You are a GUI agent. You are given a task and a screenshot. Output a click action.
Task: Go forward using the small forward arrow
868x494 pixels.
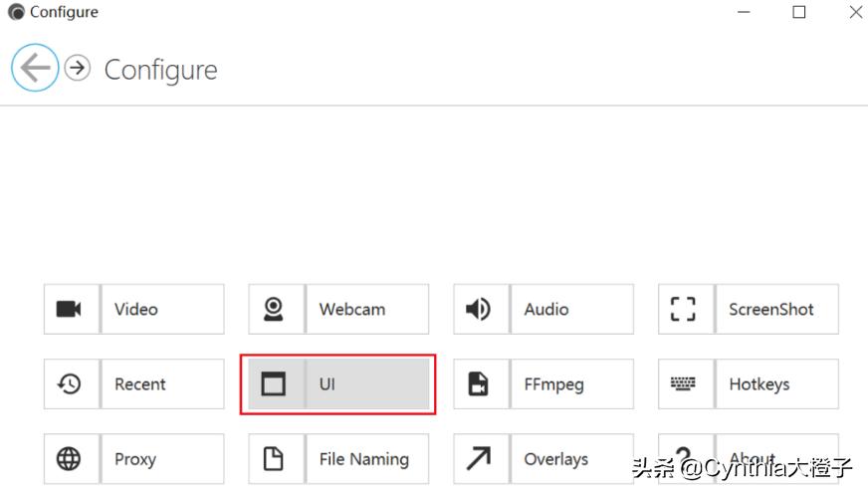77,68
